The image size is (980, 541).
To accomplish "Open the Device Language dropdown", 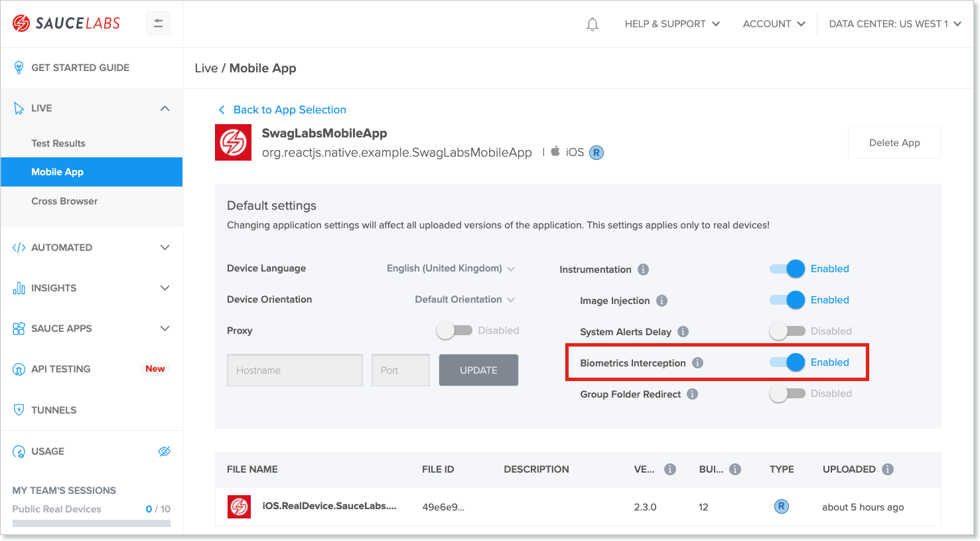I will pos(451,269).
